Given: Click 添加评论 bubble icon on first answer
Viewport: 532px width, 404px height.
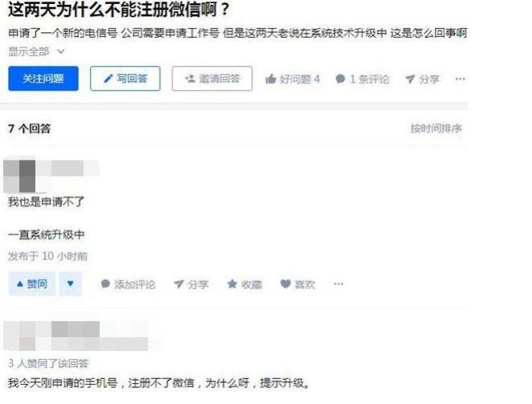Looking at the screenshot, I should point(106,284).
